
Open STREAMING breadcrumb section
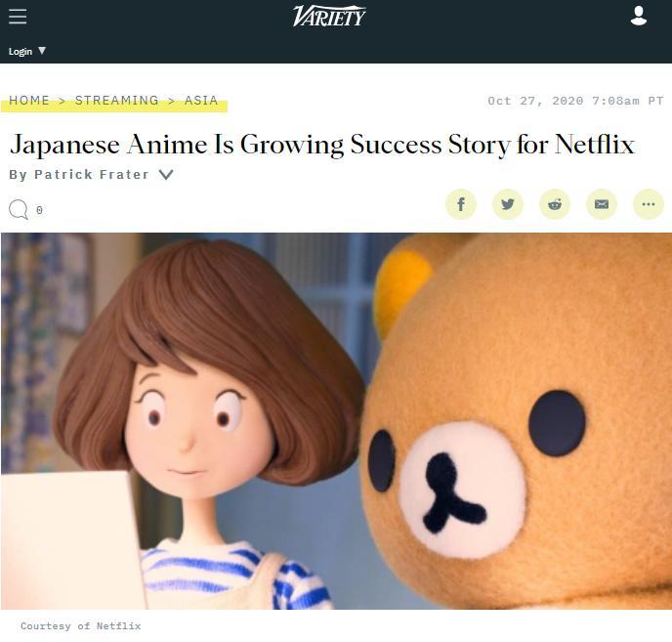[x=116, y=100]
